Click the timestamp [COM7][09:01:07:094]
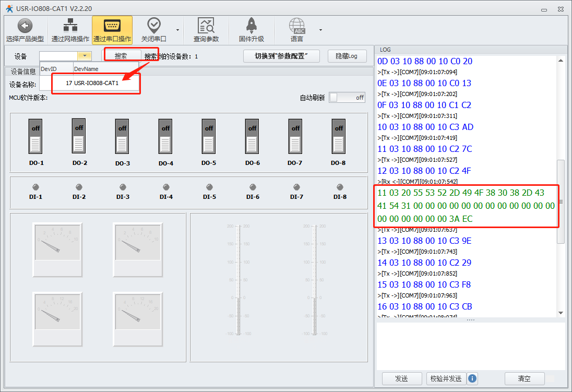Image resolution: width=572 pixels, height=392 pixels. (428, 72)
